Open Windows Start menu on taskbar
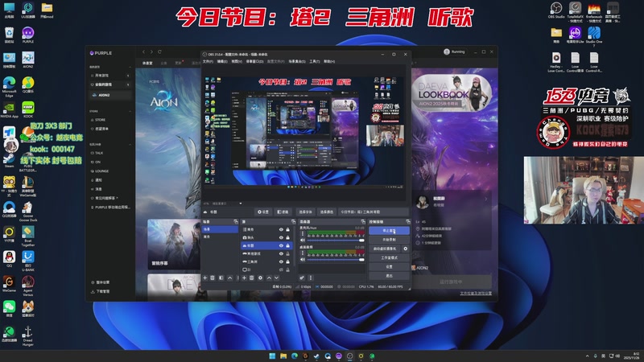 coord(272,356)
